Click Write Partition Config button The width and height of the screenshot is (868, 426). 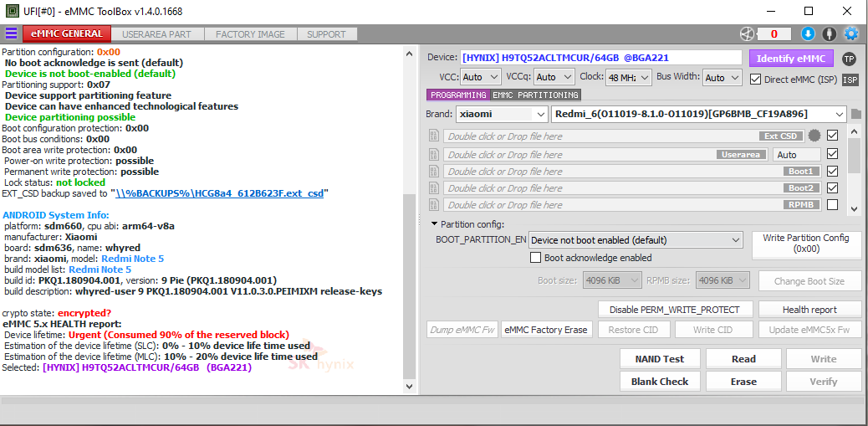805,244
